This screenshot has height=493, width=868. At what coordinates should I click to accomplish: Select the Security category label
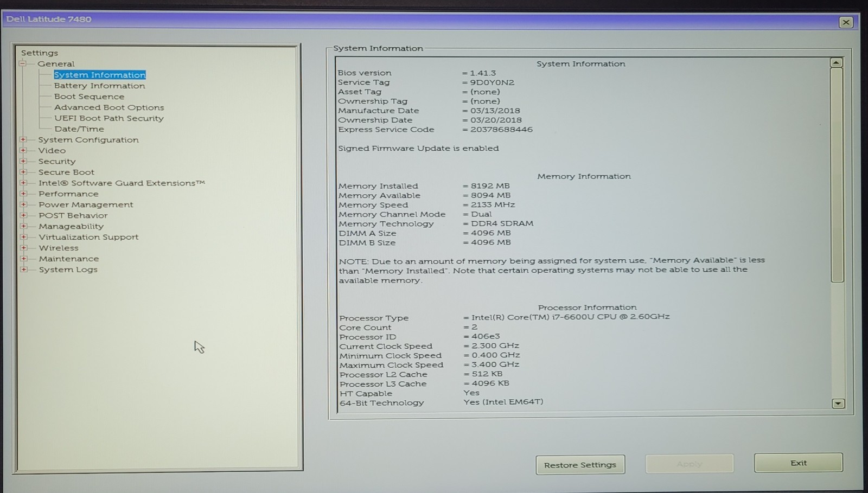(x=57, y=162)
